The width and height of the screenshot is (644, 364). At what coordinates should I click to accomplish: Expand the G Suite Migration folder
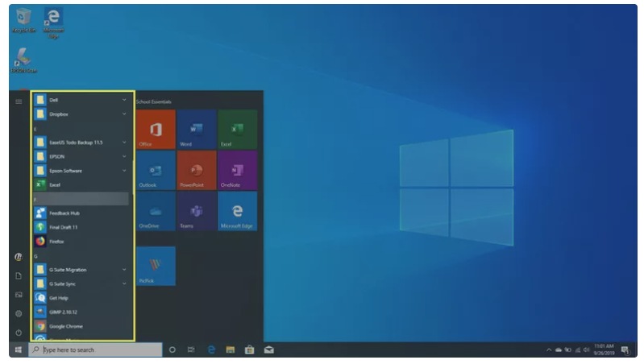[x=81, y=270]
